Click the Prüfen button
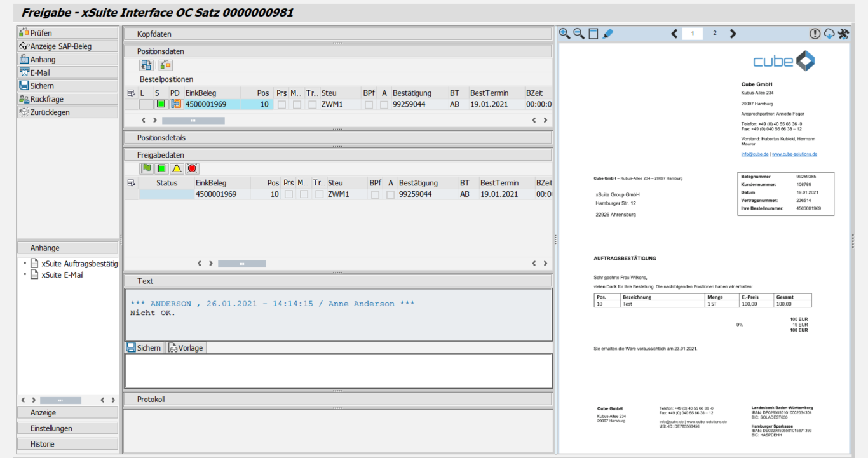868x458 pixels. tap(67, 33)
